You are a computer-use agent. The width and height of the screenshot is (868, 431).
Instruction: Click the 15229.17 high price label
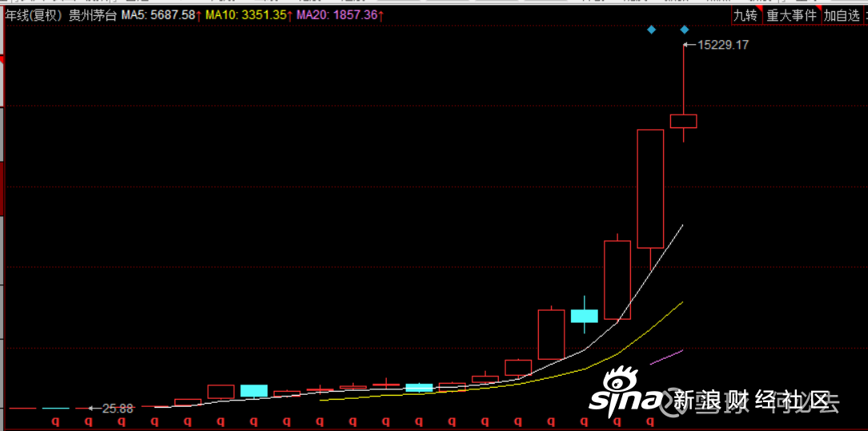723,46
